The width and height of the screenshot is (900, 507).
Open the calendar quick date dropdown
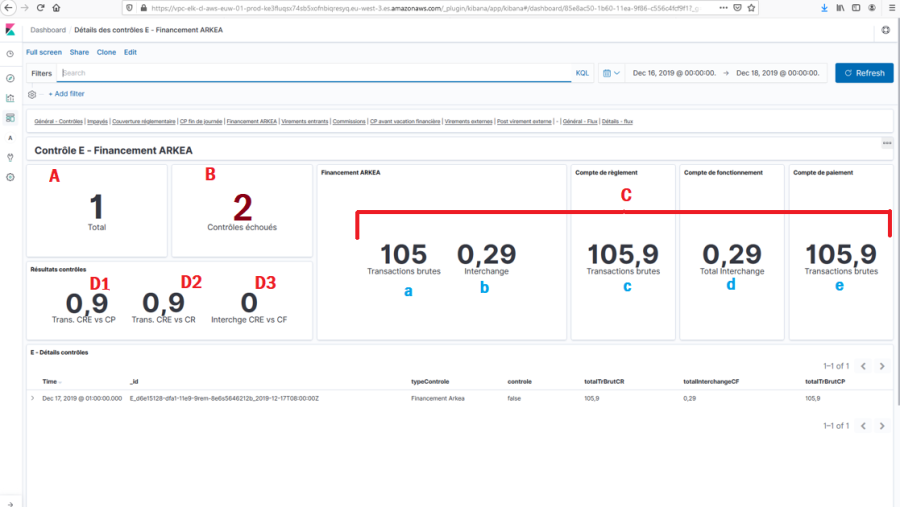[611, 73]
